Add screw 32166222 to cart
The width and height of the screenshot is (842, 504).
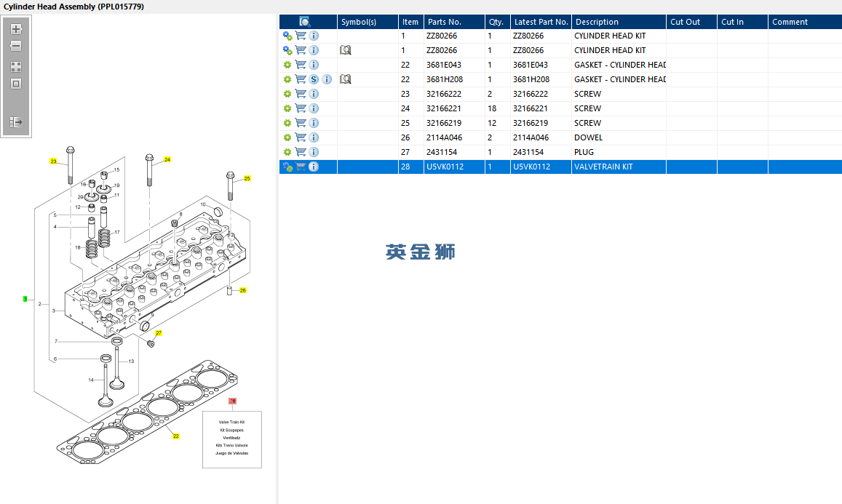pyautogui.click(x=301, y=93)
